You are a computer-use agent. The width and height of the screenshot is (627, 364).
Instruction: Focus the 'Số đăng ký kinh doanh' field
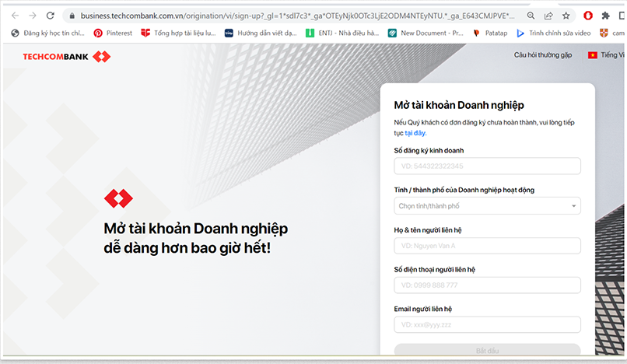(x=487, y=166)
